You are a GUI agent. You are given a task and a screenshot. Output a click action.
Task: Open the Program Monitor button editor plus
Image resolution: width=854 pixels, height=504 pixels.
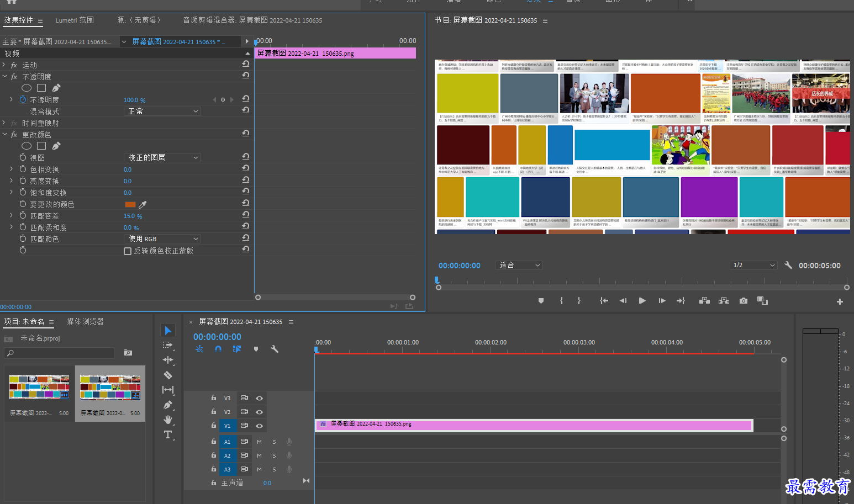pyautogui.click(x=840, y=301)
